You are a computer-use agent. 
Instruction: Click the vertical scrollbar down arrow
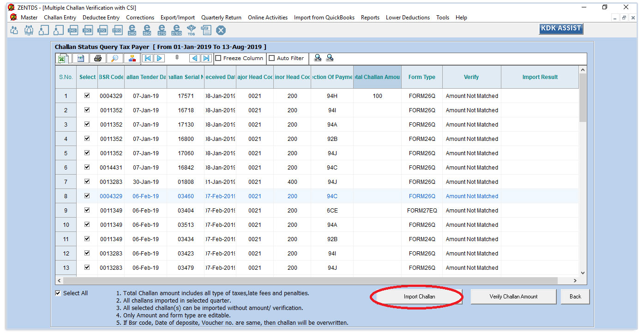click(x=583, y=273)
